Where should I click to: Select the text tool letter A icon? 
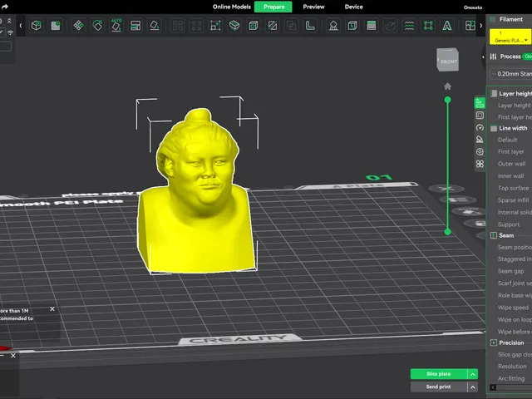click(x=447, y=26)
